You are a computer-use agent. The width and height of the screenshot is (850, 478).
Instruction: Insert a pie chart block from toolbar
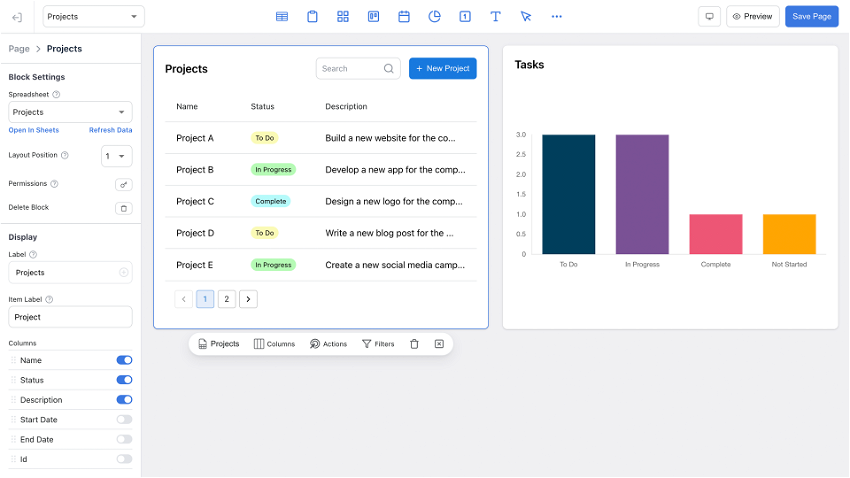click(434, 17)
